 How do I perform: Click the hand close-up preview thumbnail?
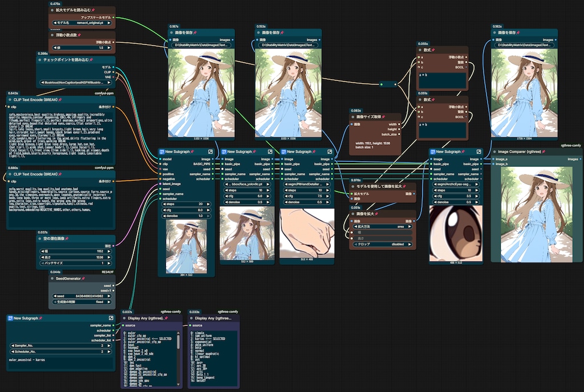[x=307, y=233]
